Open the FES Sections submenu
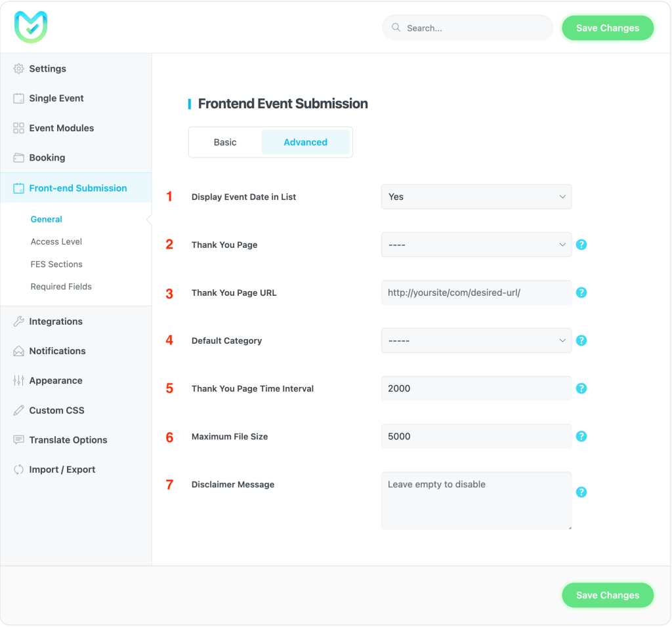The height and width of the screenshot is (627, 672). point(56,264)
